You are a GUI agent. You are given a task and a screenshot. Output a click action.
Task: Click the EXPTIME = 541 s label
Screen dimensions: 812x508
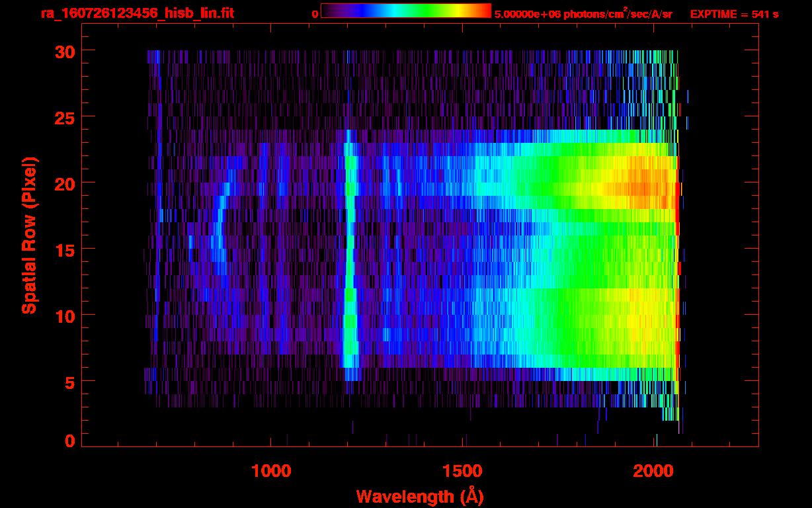[x=734, y=14]
